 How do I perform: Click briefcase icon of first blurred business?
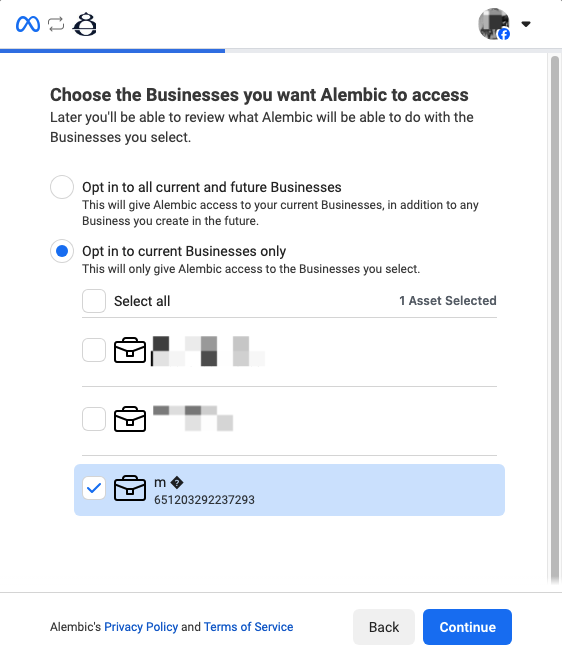(x=130, y=350)
